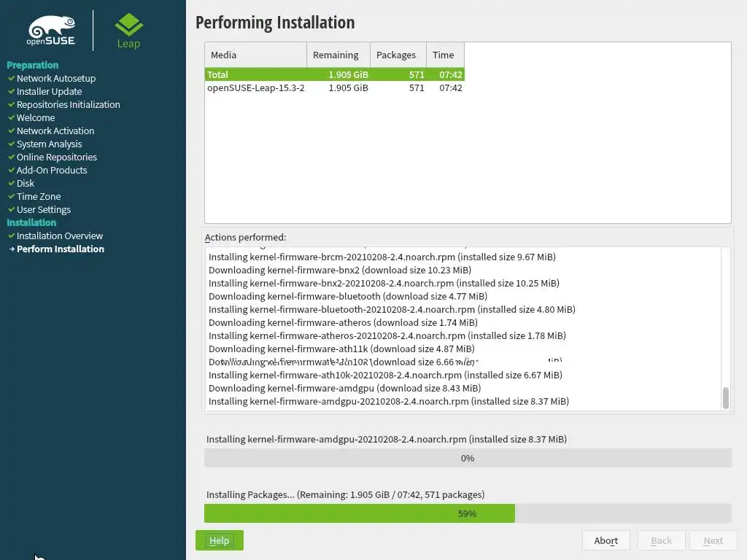Click Perform Installation step label
Viewport: 747px width, 560px height.
(61, 249)
